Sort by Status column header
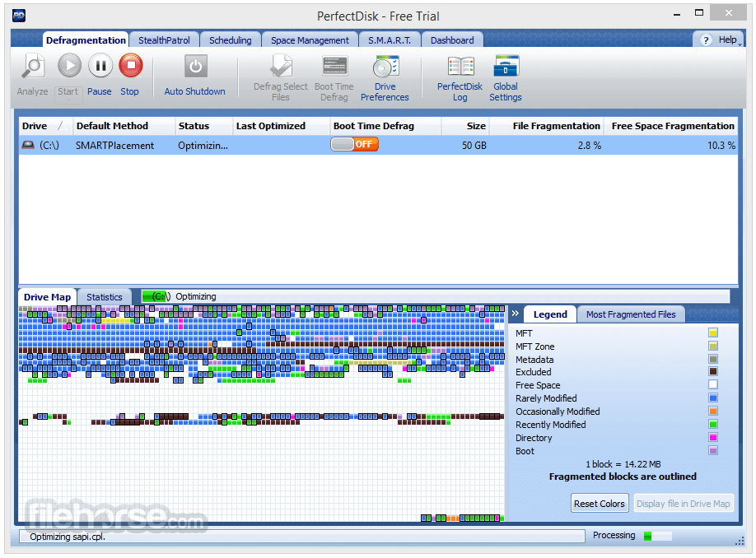Viewport: 756px width, 558px height. (204, 126)
